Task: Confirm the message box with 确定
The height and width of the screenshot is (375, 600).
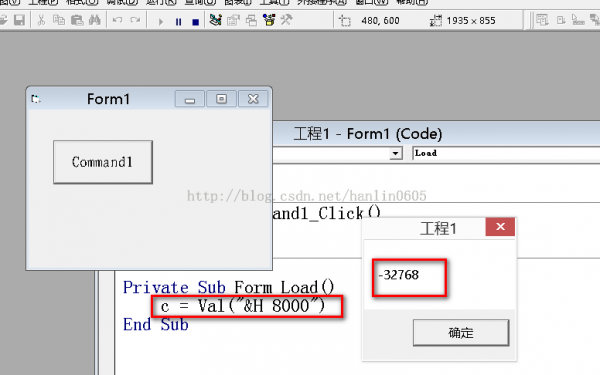Action: click(461, 333)
